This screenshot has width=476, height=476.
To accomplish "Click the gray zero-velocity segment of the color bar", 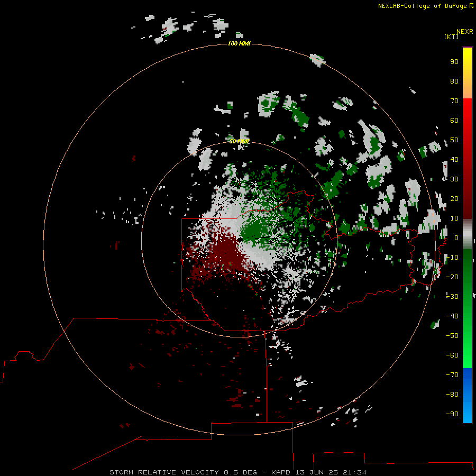I will click(x=467, y=234).
